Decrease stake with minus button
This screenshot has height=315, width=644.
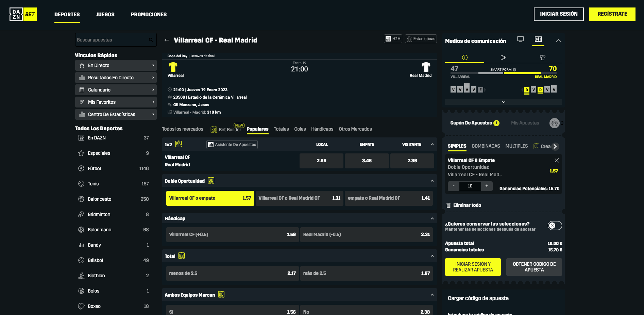(x=454, y=186)
